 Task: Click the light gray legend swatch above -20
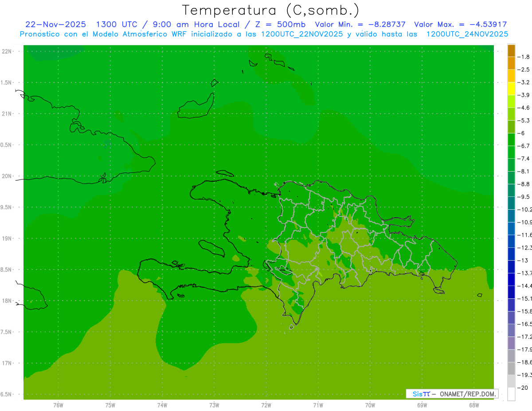[x=511, y=381]
